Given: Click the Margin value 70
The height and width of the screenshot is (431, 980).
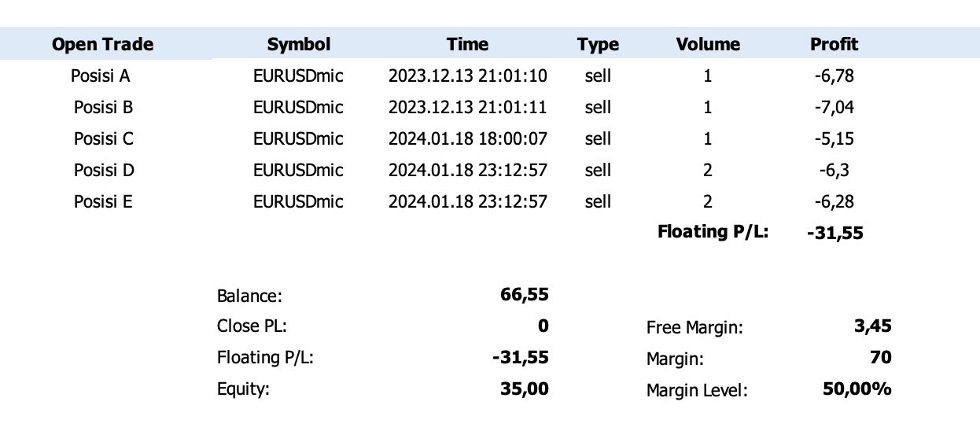Looking at the screenshot, I should coord(882,357).
